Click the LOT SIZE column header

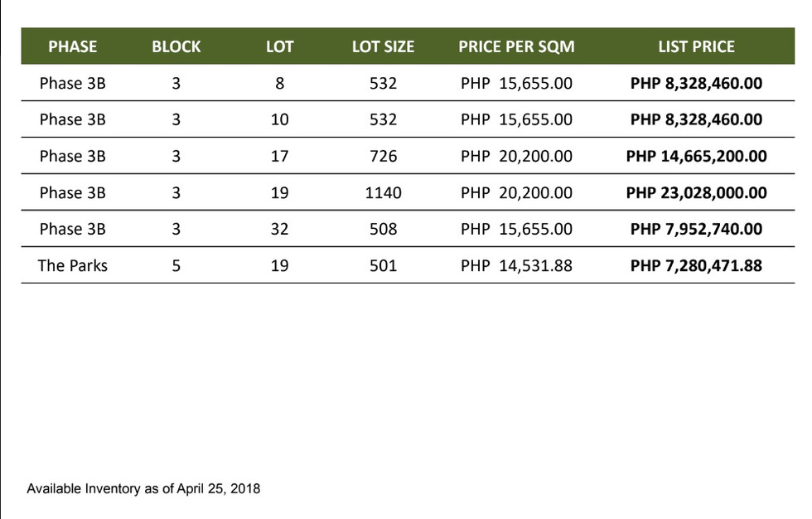tap(383, 46)
